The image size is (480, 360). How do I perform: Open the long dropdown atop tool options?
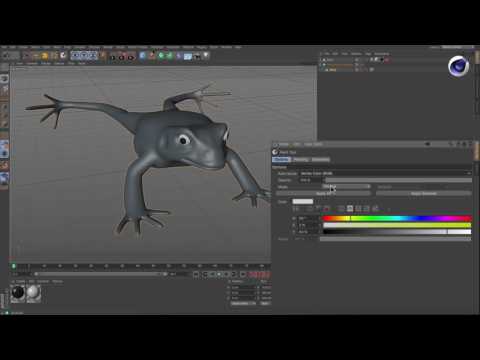point(386,173)
